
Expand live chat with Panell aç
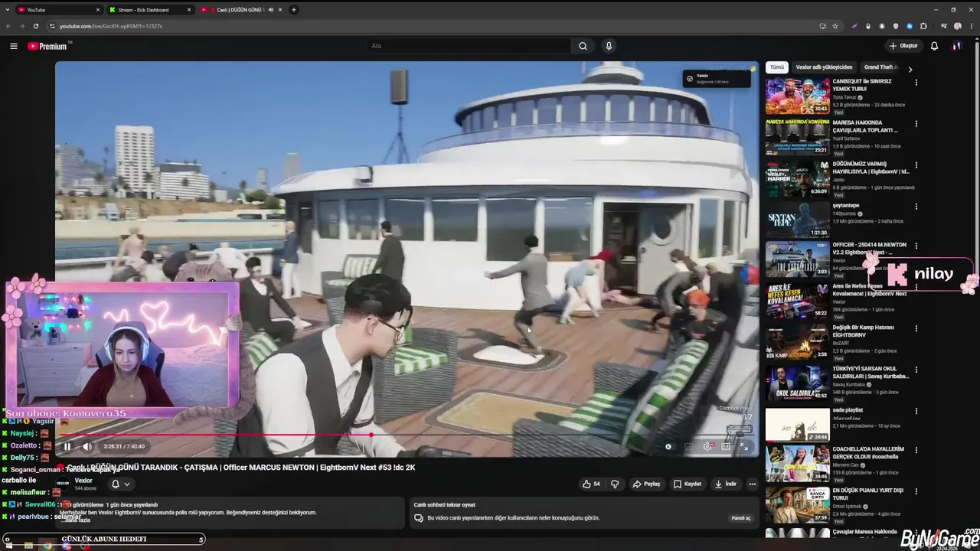(741, 518)
